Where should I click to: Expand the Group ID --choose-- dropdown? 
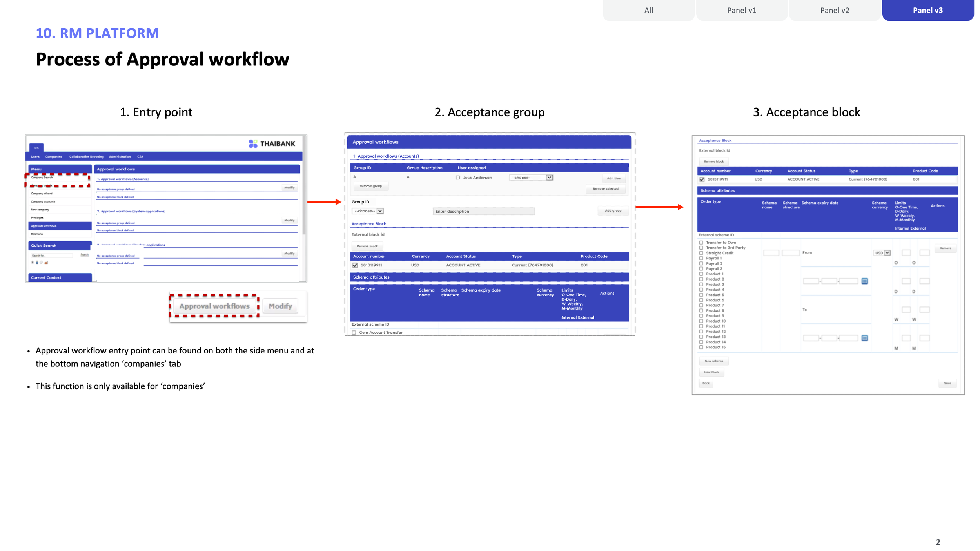point(367,211)
